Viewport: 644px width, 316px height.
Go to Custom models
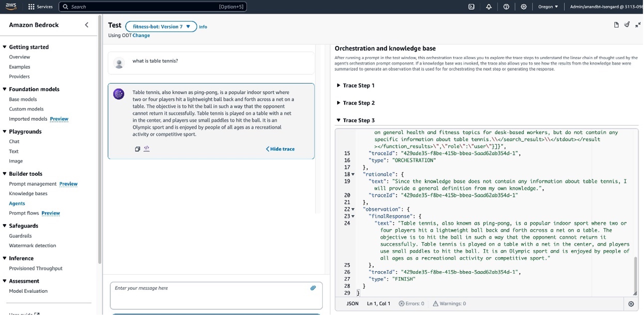coord(26,109)
